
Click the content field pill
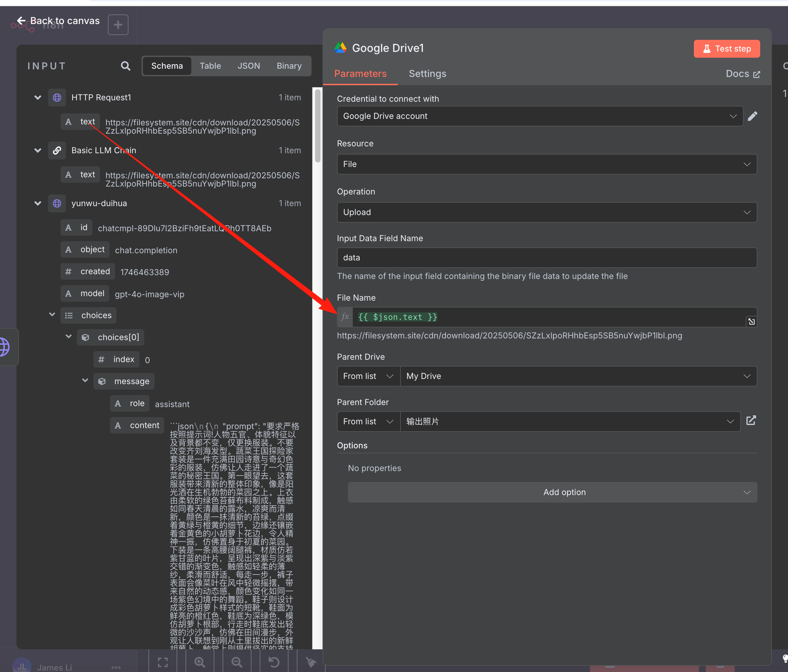point(137,426)
